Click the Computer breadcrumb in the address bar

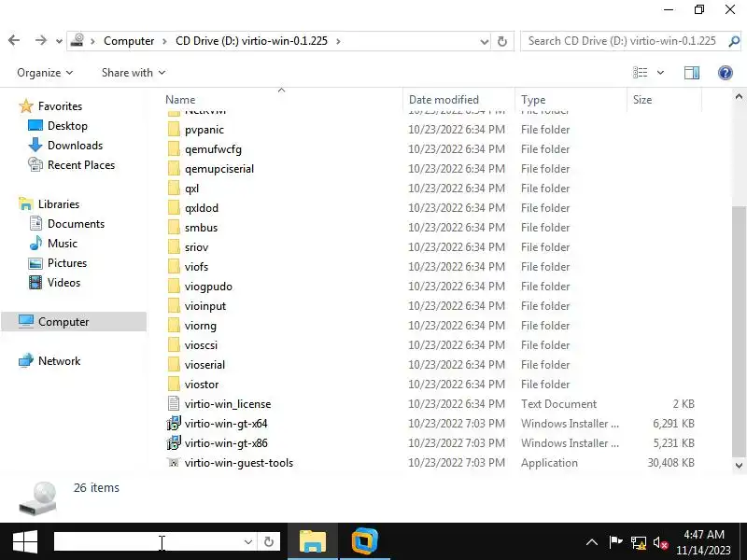[x=129, y=41]
